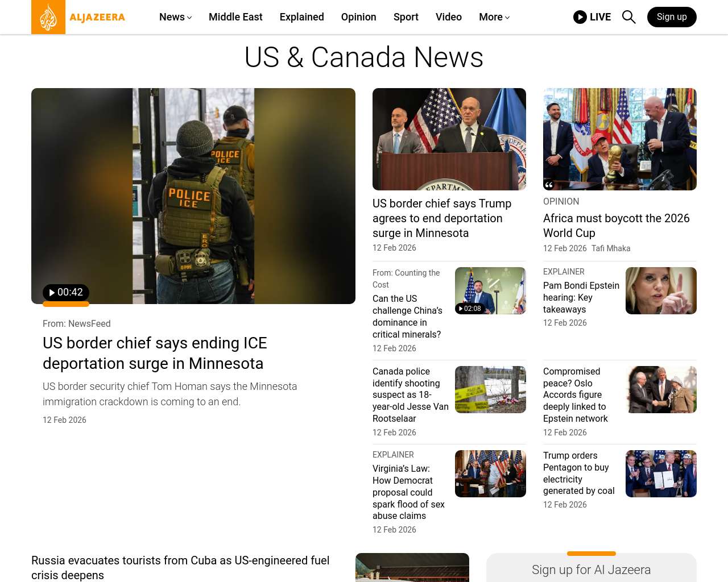Read Trump orders Pentagon coal electricity story

(579, 473)
